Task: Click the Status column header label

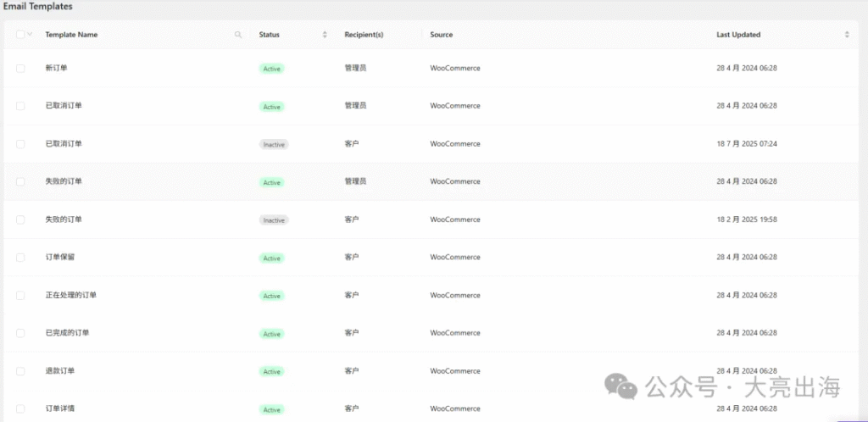Action: pos(269,34)
